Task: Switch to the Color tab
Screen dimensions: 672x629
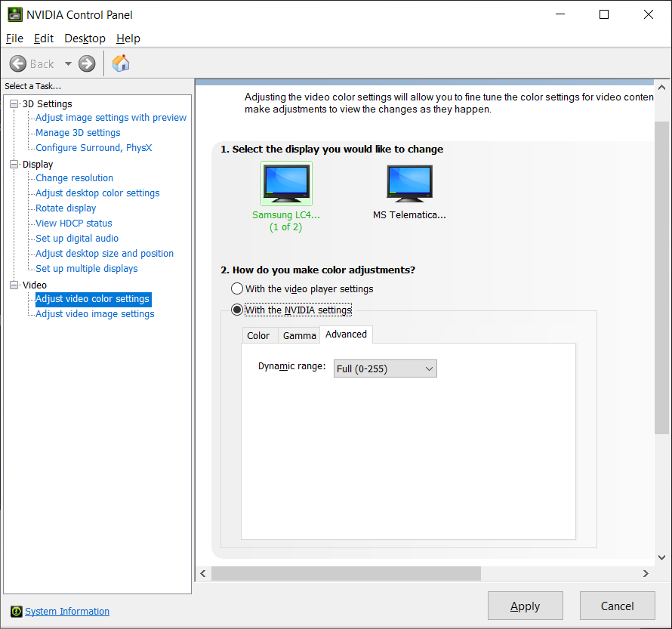Action: pyautogui.click(x=258, y=335)
